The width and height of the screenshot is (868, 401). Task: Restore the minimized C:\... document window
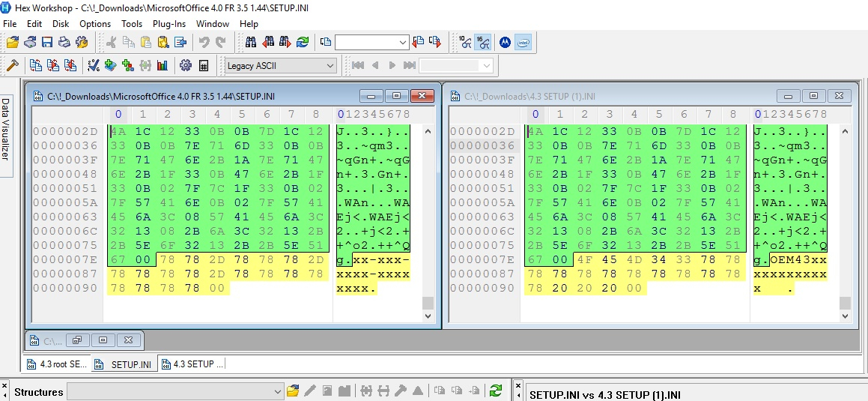(77, 340)
